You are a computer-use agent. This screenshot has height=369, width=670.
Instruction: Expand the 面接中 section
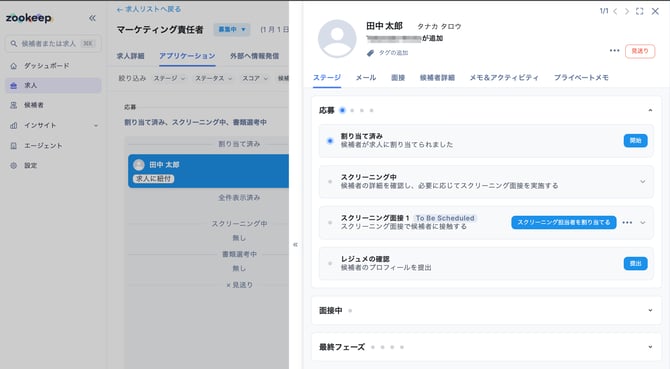point(650,310)
